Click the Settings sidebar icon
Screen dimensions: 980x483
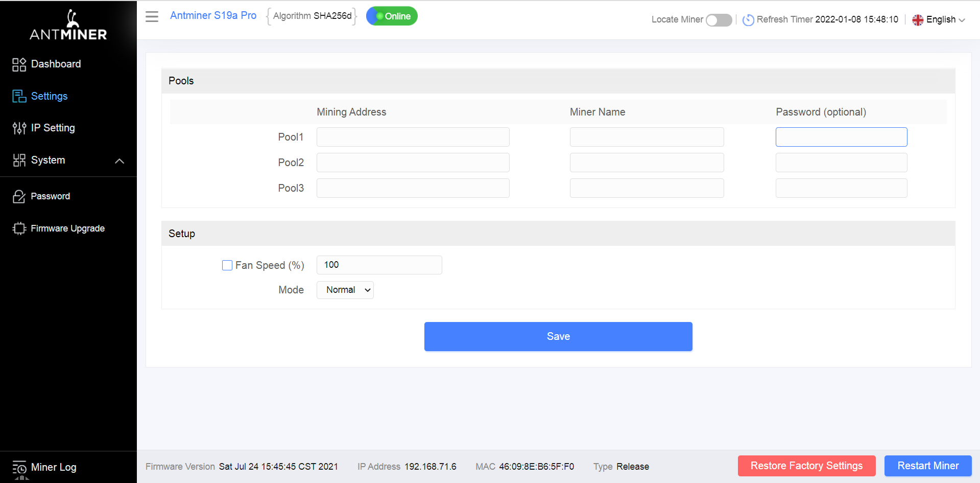point(19,96)
